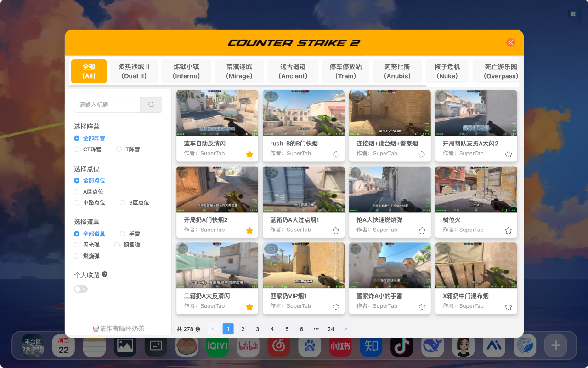Open the 核子危机 (Nuke) tab
Viewport: 588px width, 368px height.
(x=447, y=71)
